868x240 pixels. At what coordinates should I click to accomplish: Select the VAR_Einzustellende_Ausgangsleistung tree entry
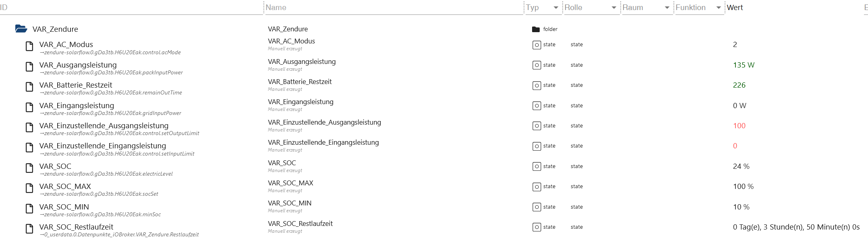[x=104, y=126]
